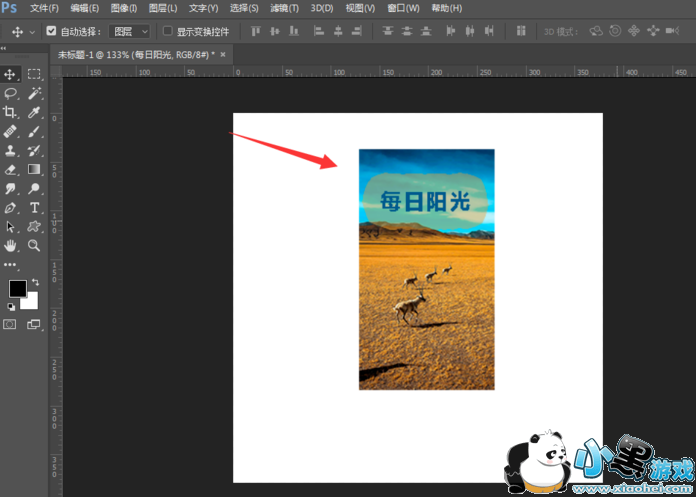Choose the Eyedropper tool

coord(34,112)
